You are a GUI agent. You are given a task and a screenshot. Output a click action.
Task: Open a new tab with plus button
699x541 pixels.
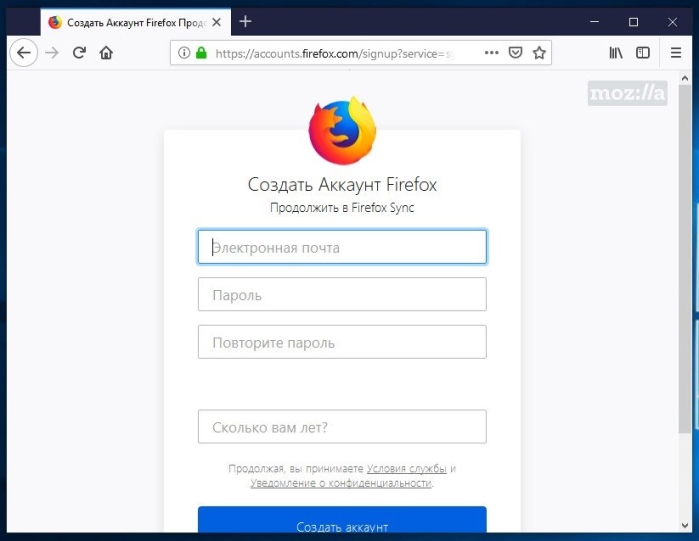245,21
